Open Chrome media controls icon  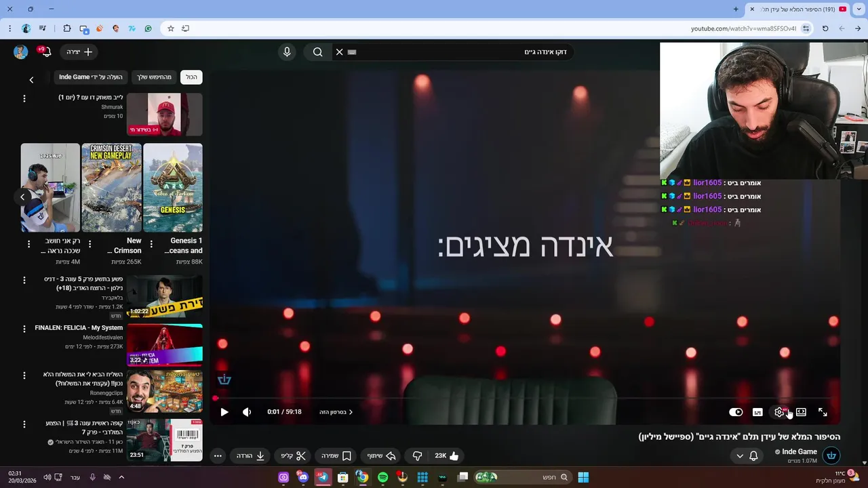[43, 28]
